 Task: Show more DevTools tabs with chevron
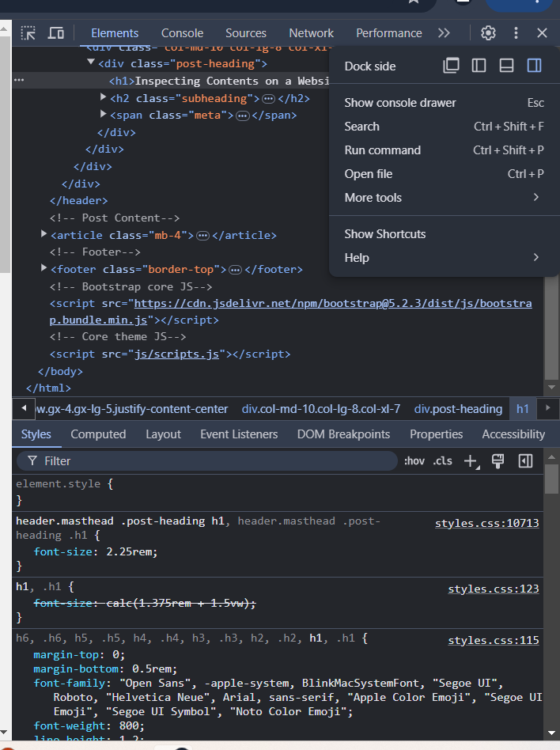click(x=444, y=33)
